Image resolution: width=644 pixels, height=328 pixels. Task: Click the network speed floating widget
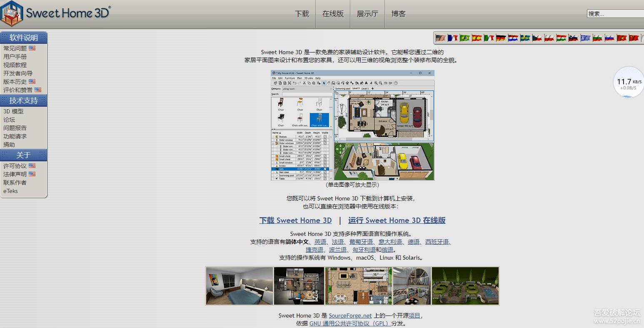tap(629, 83)
